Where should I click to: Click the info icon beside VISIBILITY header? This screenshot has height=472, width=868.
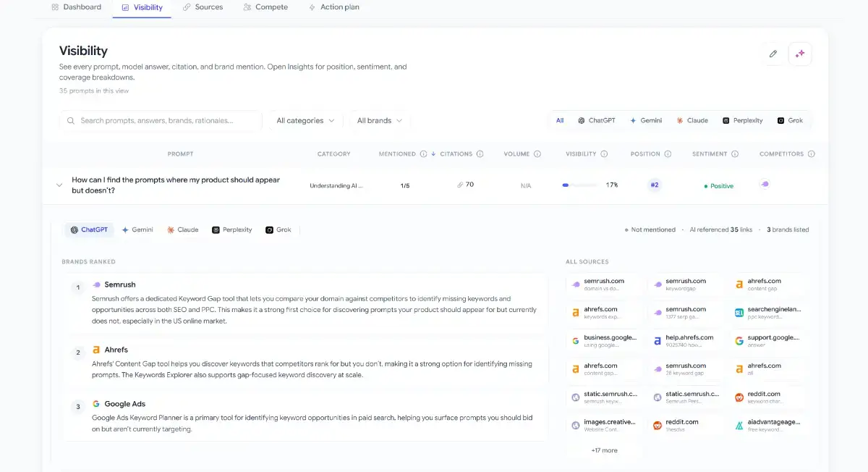coord(604,154)
